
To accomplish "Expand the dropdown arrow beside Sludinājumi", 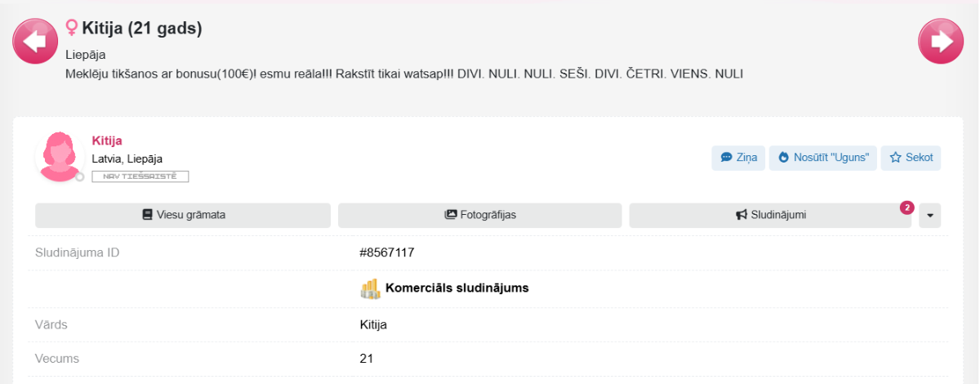I will [x=930, y=216].
